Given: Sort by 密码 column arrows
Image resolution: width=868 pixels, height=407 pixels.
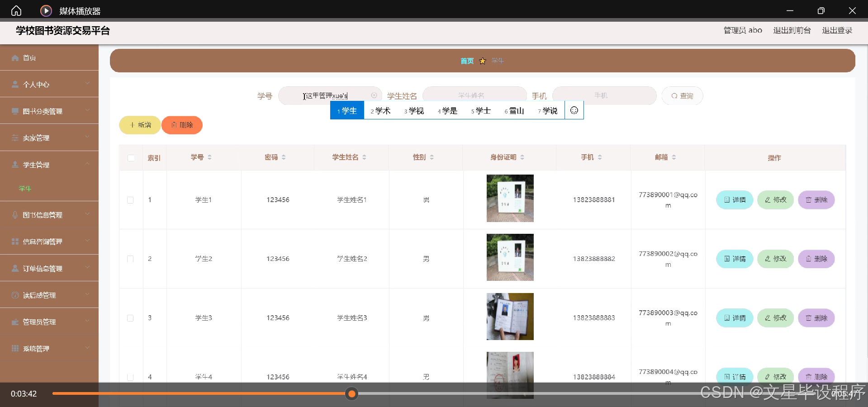Looking at the screenshot, I should (x=284, y=157).
